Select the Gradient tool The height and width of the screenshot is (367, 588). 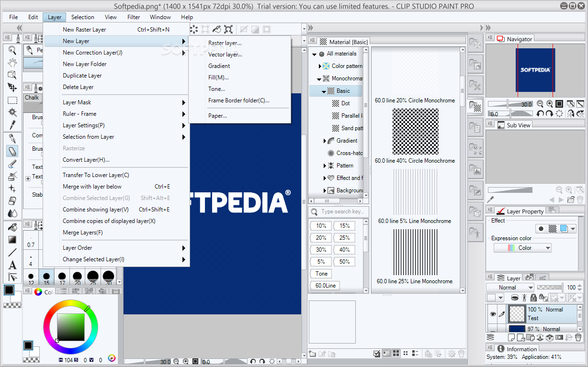[x=12, y=240]
